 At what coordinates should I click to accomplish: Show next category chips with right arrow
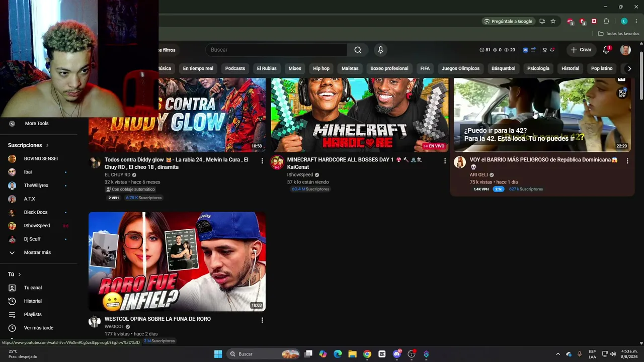(x=629, y=68)
